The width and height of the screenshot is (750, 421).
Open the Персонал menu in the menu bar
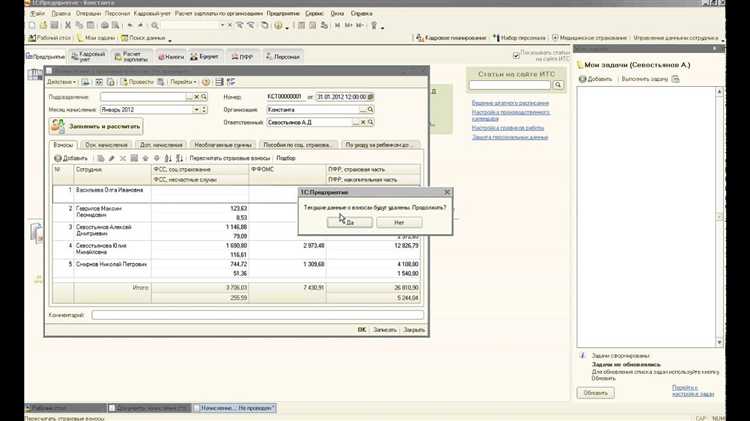tap(117, 13)
